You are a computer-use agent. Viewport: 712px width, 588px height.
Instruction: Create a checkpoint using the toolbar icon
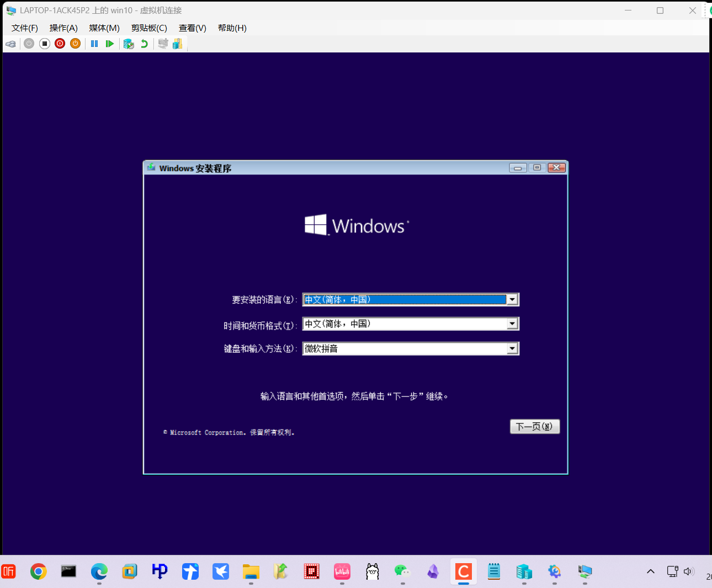129,44
